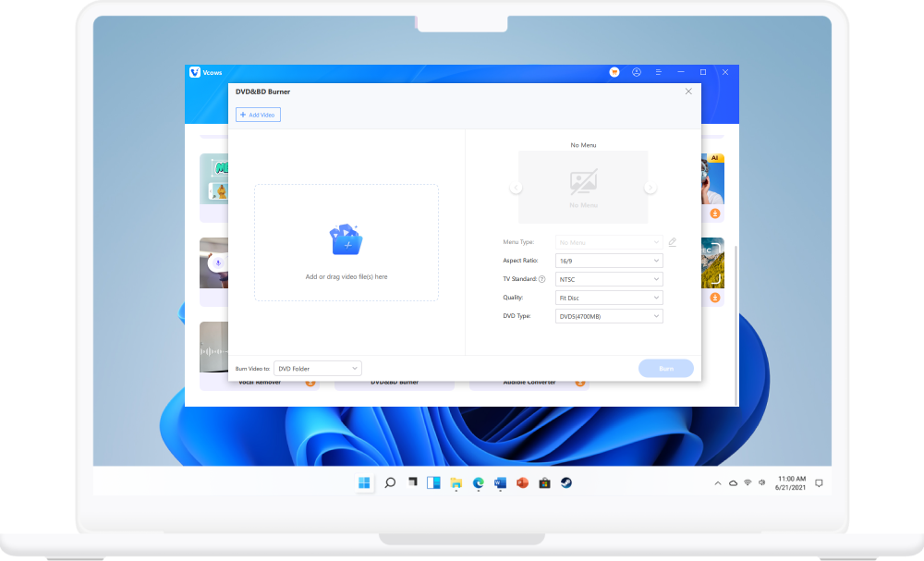Open the clock showing 11:00 AM
The width and height of the screenshot is (924, 561).
(791, 483)
